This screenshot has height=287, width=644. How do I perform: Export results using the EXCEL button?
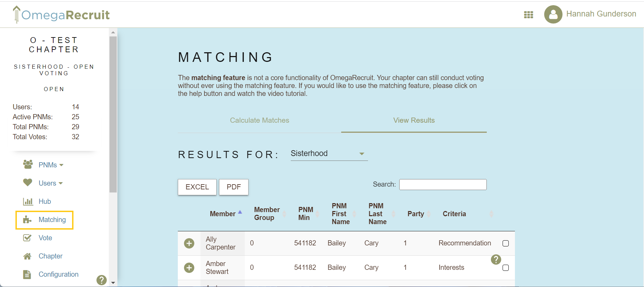[x=197, y=187]
